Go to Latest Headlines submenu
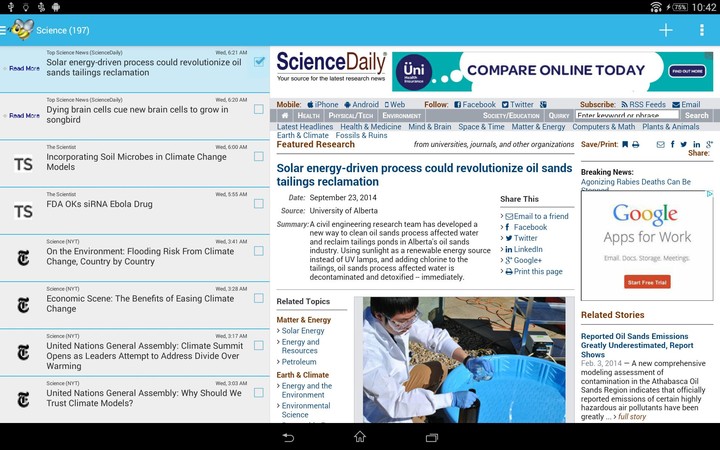Screen dimensions: 720x450 tap(305, 127)
